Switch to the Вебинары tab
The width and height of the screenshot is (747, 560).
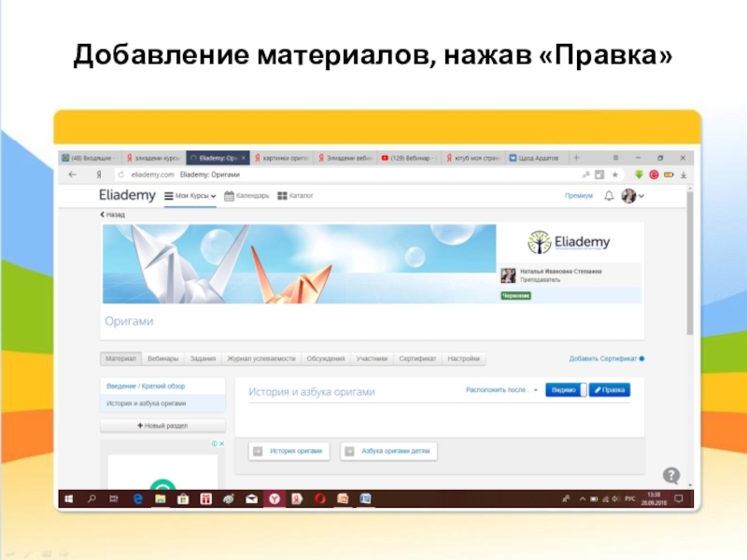click(x=162, y=358)
